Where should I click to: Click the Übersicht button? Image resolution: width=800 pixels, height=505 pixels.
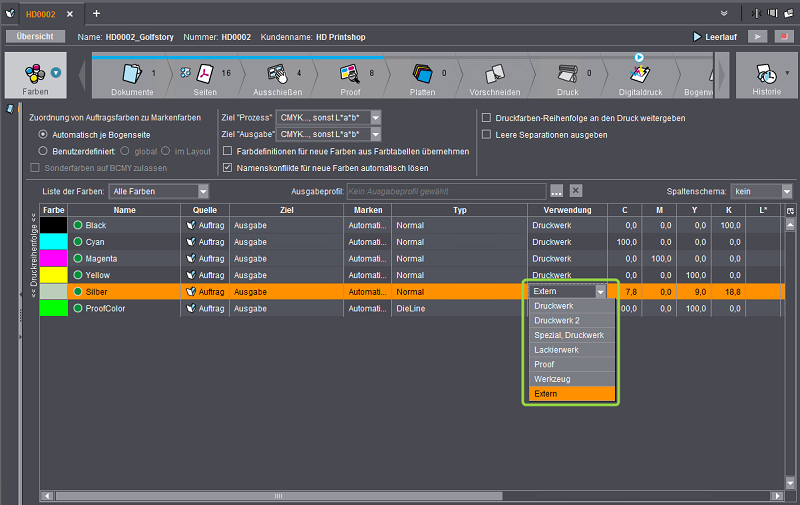point(35,37)
